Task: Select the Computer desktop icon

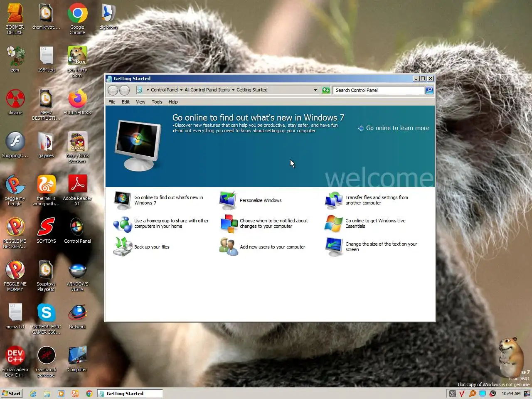Action: 77,359
